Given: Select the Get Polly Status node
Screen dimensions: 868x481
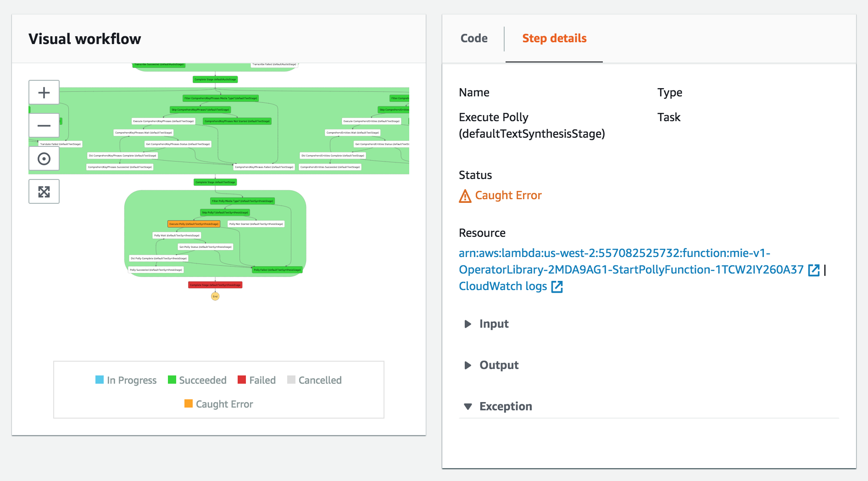Looking at the screenshot, I should tap(206, 247).
